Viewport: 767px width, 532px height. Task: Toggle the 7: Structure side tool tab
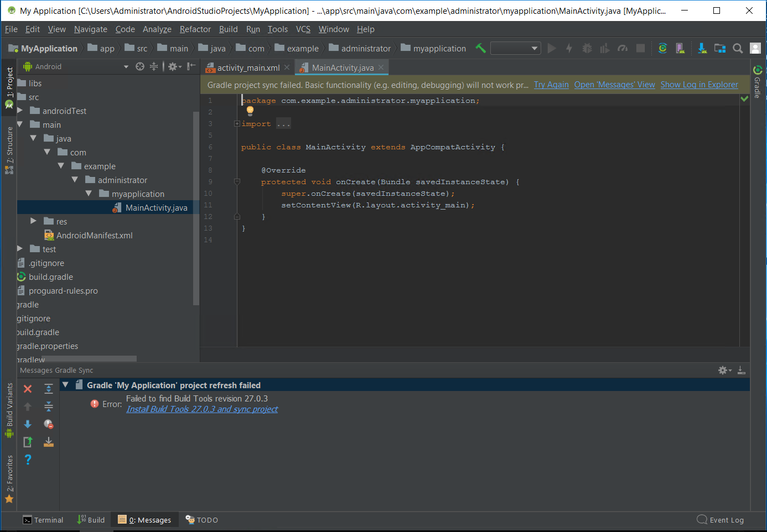pyautogui.click(x=9, y=150)
